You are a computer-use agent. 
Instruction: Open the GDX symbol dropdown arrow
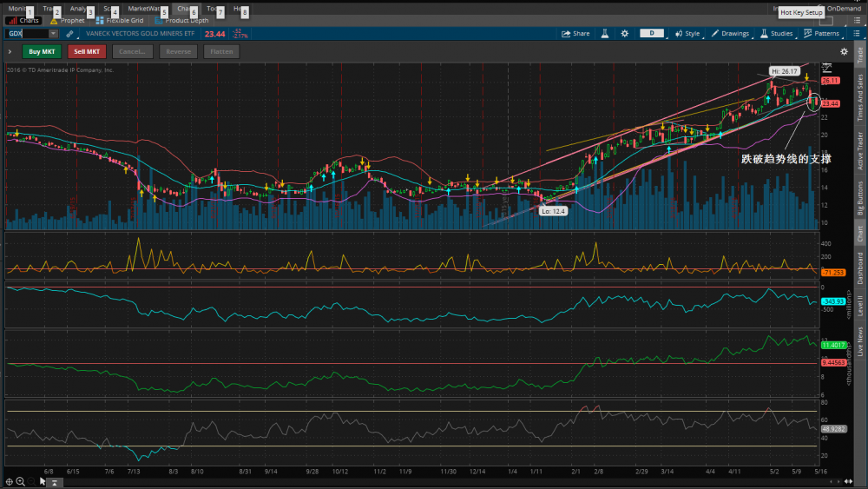tap(54, 34)
